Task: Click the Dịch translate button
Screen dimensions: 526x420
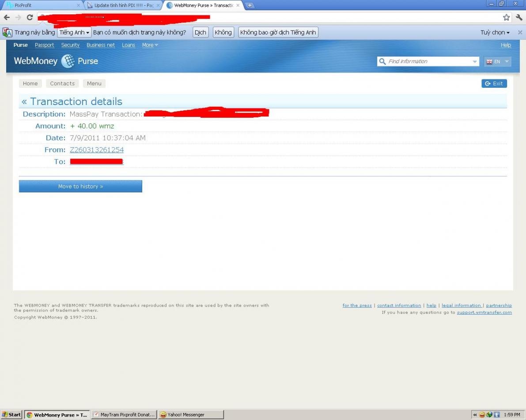Action: tap(200, 33)
